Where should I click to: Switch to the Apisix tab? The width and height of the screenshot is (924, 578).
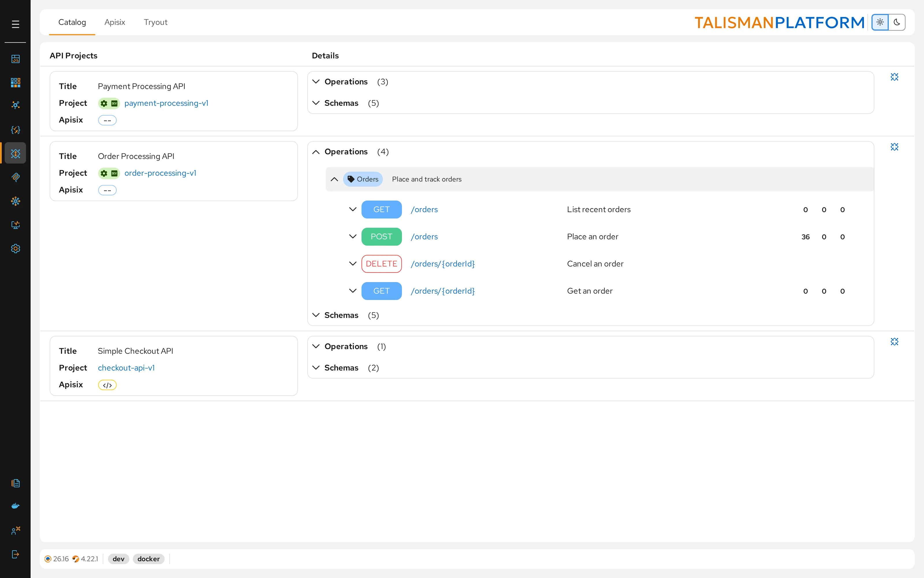tap(115, 22)
